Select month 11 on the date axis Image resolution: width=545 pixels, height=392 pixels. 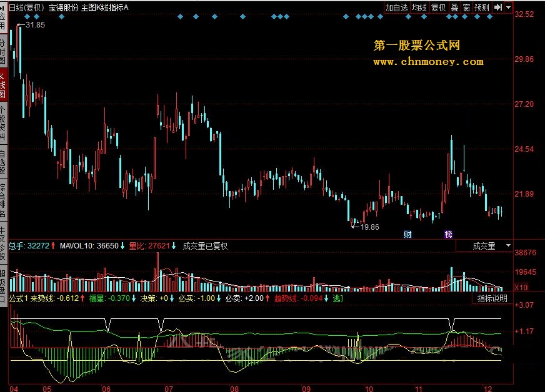[419, 388]
